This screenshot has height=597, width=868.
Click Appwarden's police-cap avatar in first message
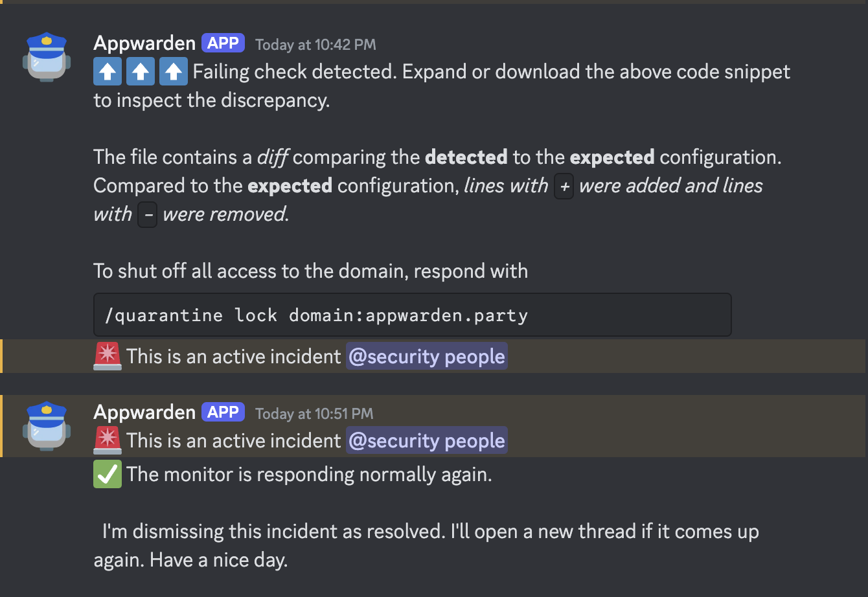point(47,57)
